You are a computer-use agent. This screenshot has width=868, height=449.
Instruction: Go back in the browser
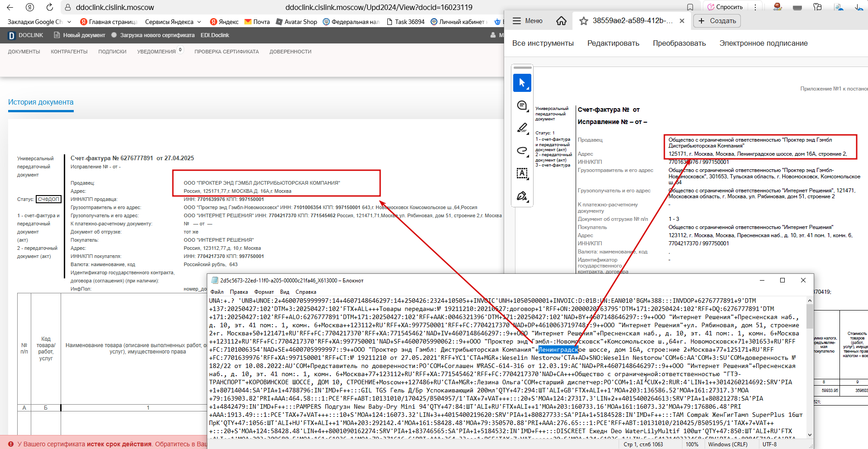pos(10,7)
